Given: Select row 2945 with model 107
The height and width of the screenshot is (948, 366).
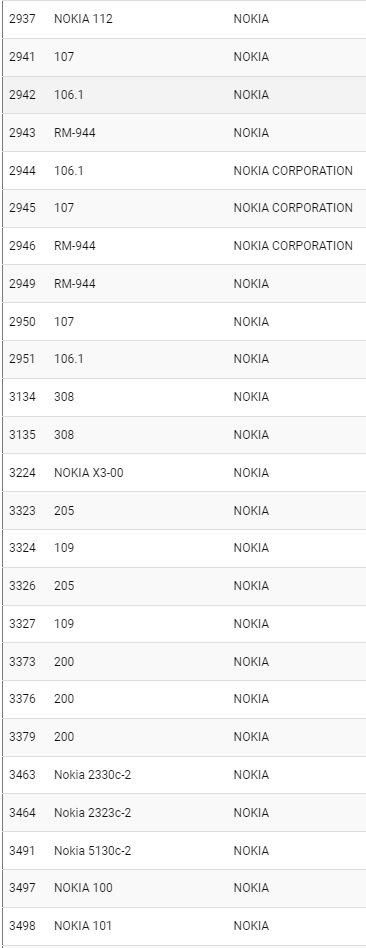Looking at the screenshot, I should 184,208.
